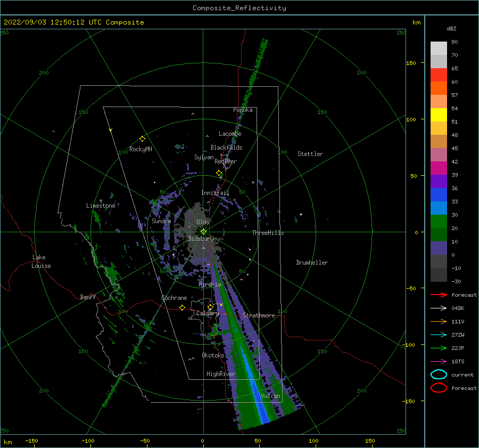Select the Banff label
This screenshot has width=479, height=448.
[88, 297]
